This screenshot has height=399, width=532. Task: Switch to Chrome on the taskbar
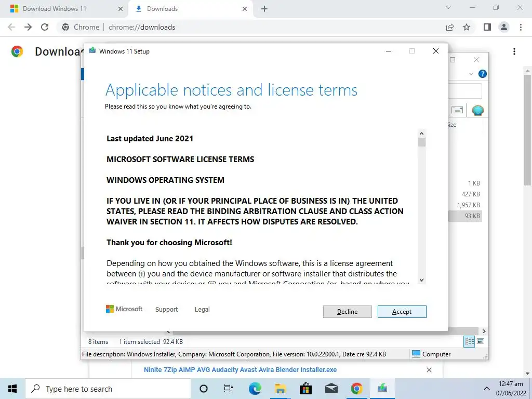click(356, 389)
